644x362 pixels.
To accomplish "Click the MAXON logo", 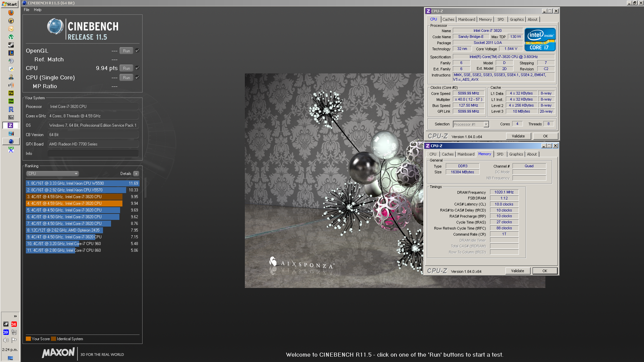I will (x=58, y=353).
